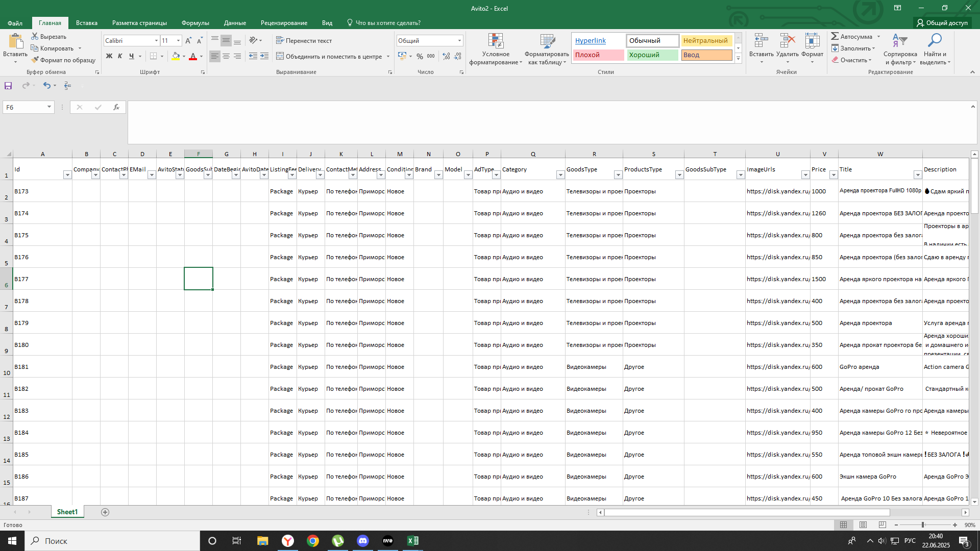980x551 pixels.
Task: Switch to the Вставка ribbon tab
Action: 87,23
